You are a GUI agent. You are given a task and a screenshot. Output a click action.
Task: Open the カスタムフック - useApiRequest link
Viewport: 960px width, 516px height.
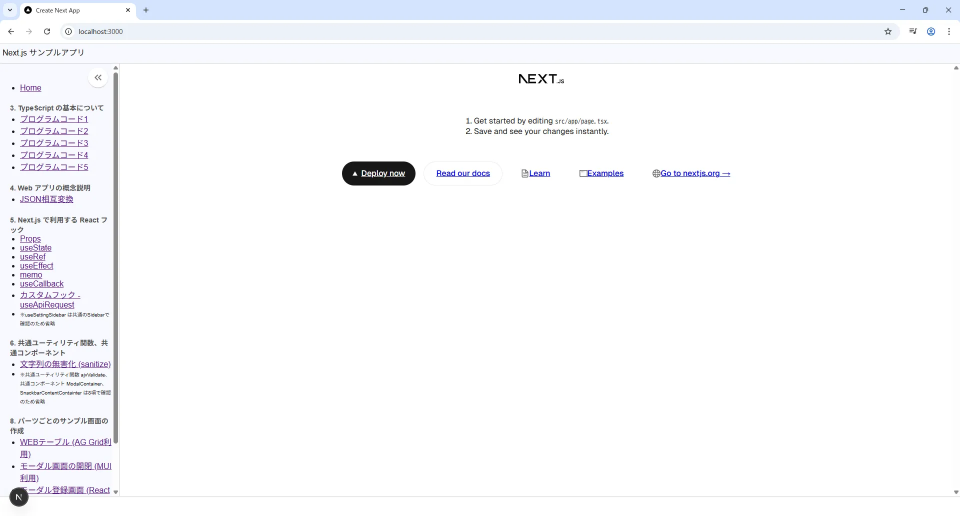pyautogui.click(x=50, y=300)
